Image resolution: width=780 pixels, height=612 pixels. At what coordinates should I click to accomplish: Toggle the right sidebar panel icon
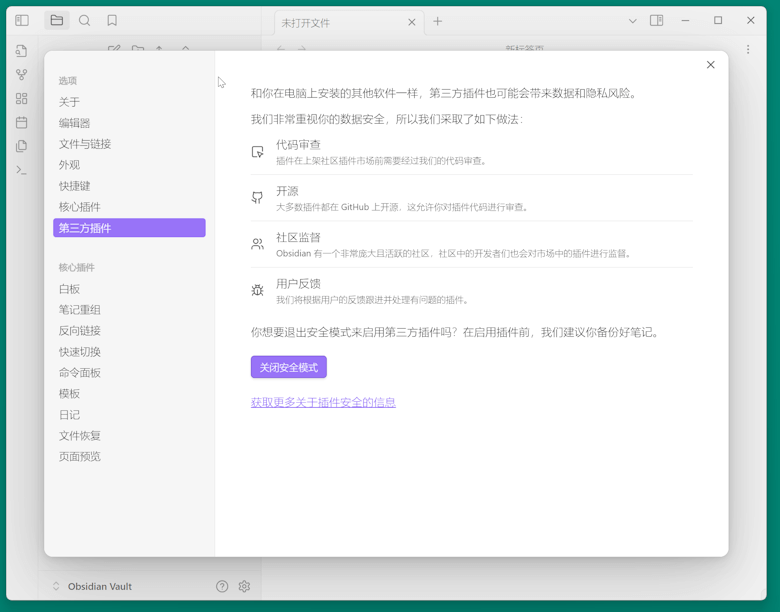tap(656, 21)
